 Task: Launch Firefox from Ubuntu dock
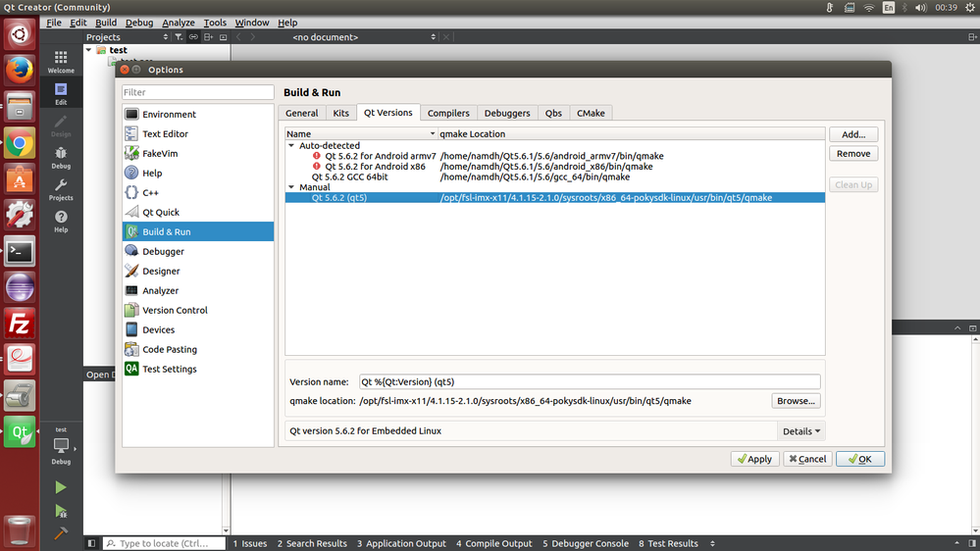(20, 69)
